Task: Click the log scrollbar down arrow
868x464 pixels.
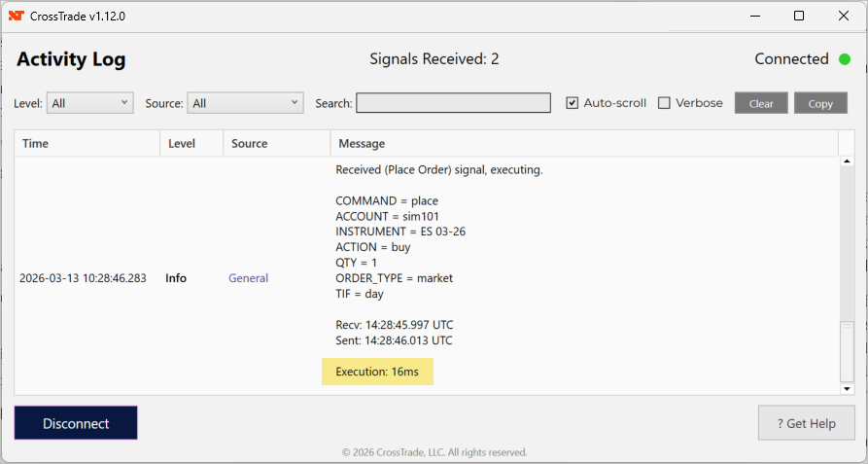Action: (x=847, y=389)
